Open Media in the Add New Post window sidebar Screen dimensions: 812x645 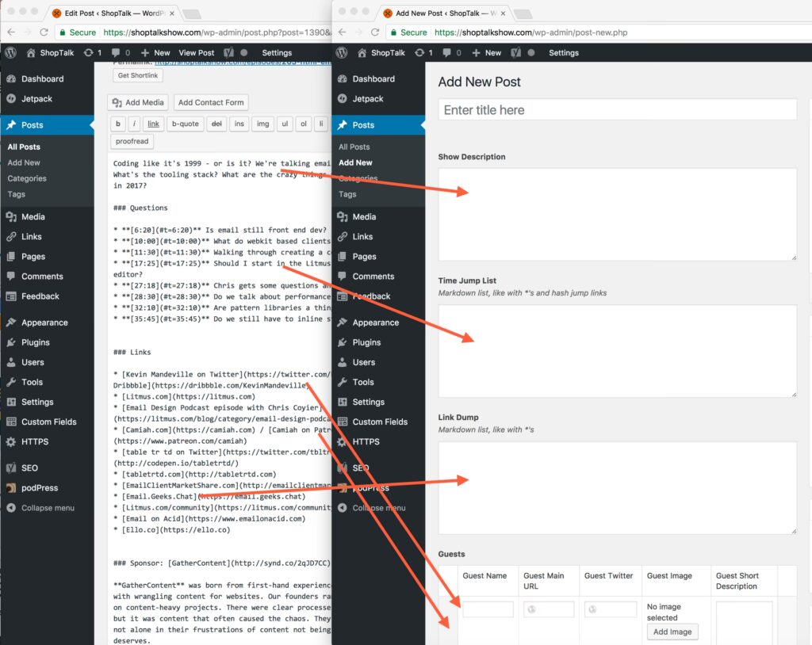tap(364, 217)
